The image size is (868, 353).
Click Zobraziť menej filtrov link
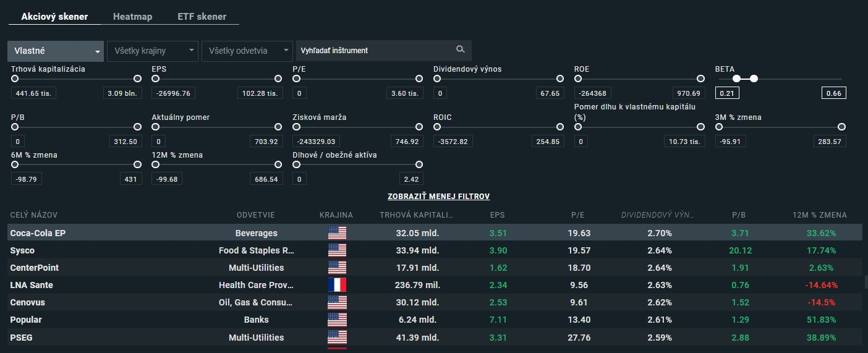[x=438, y=196]
